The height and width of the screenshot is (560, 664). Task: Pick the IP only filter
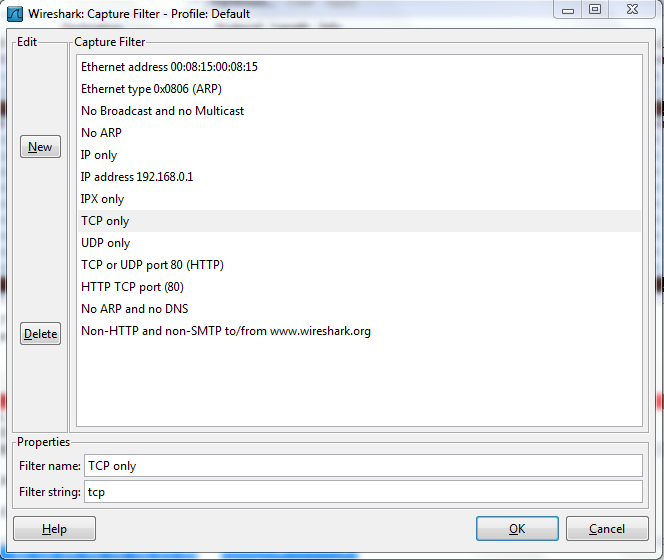359,155
